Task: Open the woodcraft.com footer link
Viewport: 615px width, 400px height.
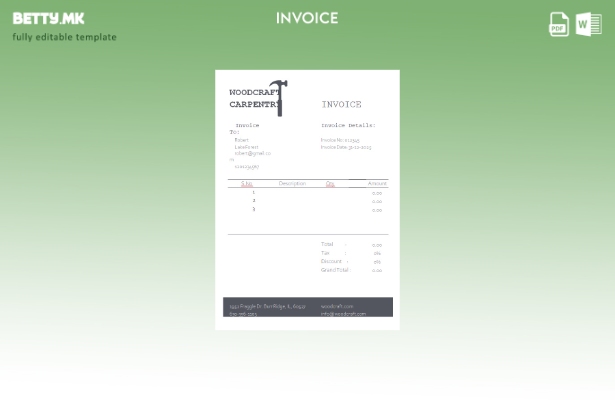Action: tap(337, 306)
